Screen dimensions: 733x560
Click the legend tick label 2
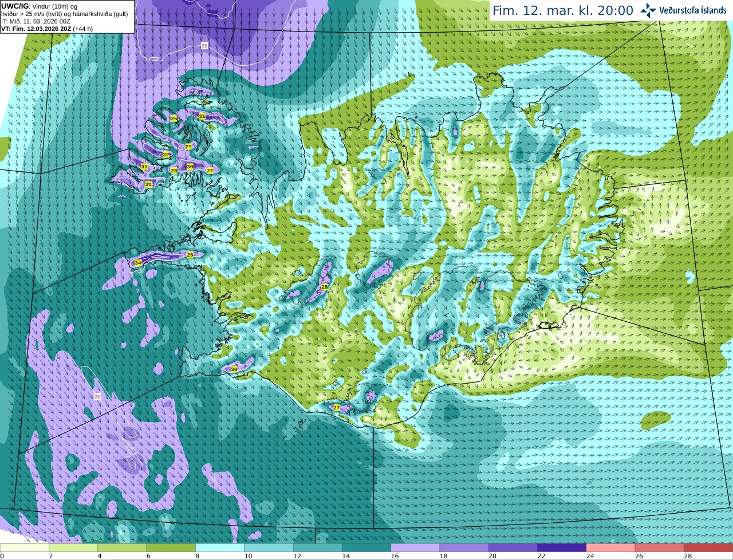pyautogui.click(x=50, y=556)
